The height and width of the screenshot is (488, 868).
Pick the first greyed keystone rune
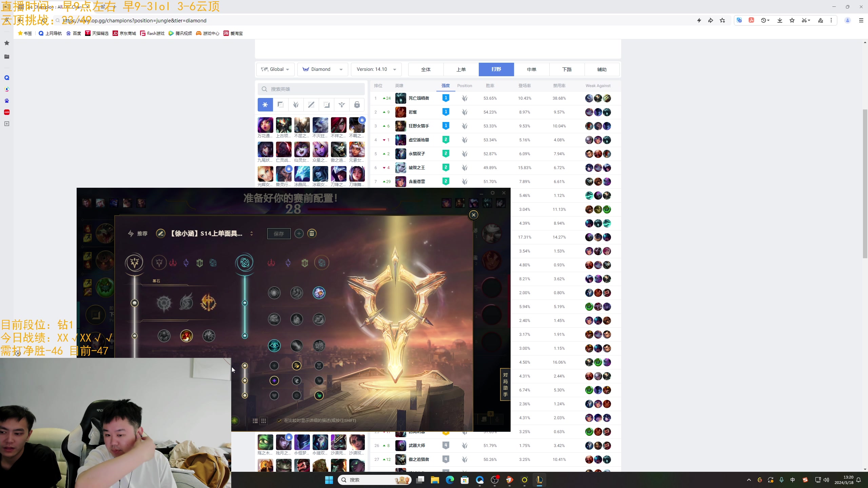click(164, 303)
